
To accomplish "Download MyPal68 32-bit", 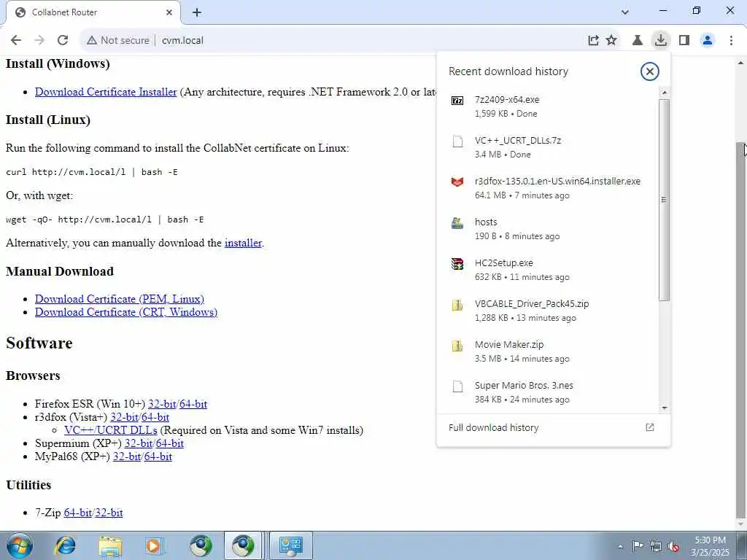I will tap(127, 456).
